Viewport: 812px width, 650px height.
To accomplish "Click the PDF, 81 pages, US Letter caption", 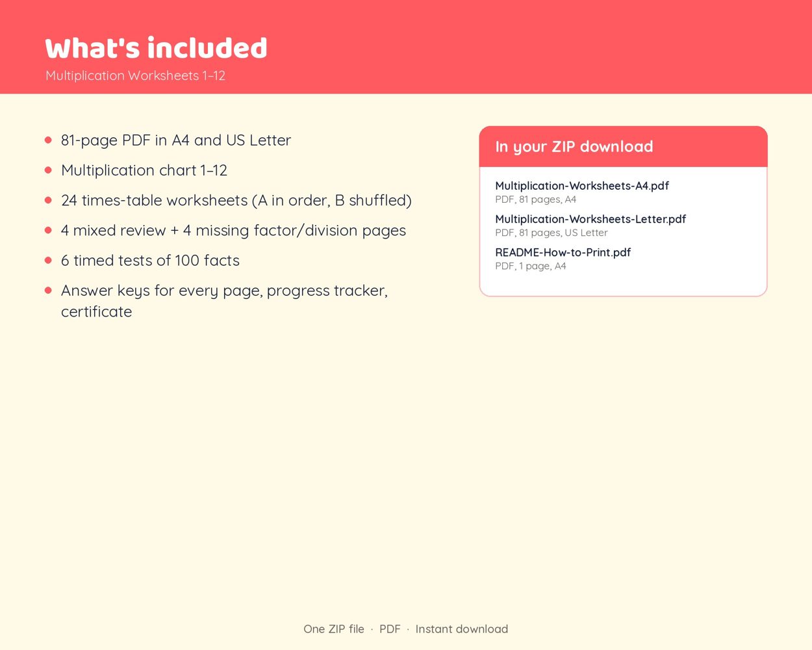I will point(552,233).
